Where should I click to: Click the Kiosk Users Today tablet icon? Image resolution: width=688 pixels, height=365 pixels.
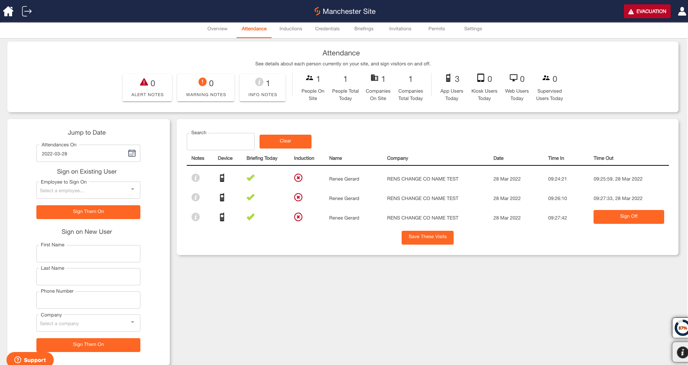pyautogui.click(x=480, y=78)
